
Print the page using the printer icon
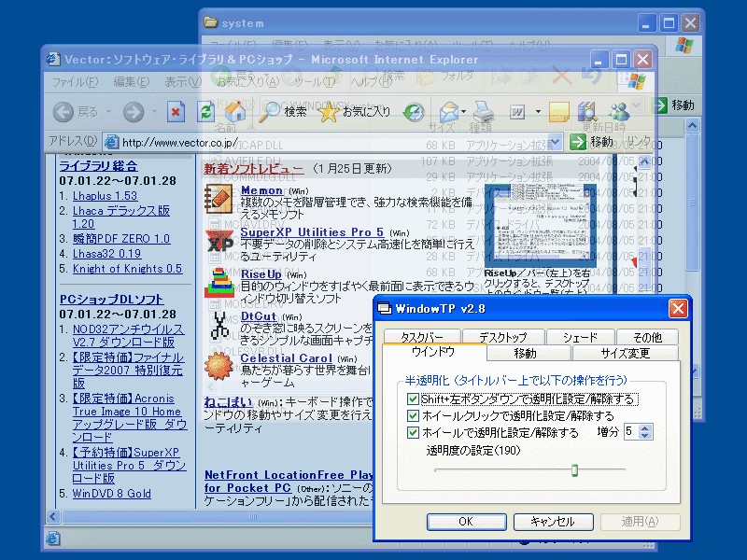484,112
